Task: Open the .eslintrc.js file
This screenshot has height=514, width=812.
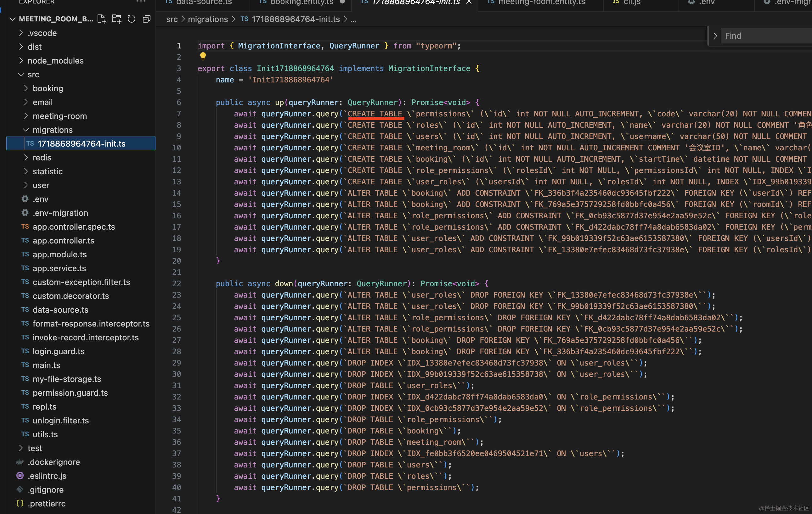Action: point(47,476)
